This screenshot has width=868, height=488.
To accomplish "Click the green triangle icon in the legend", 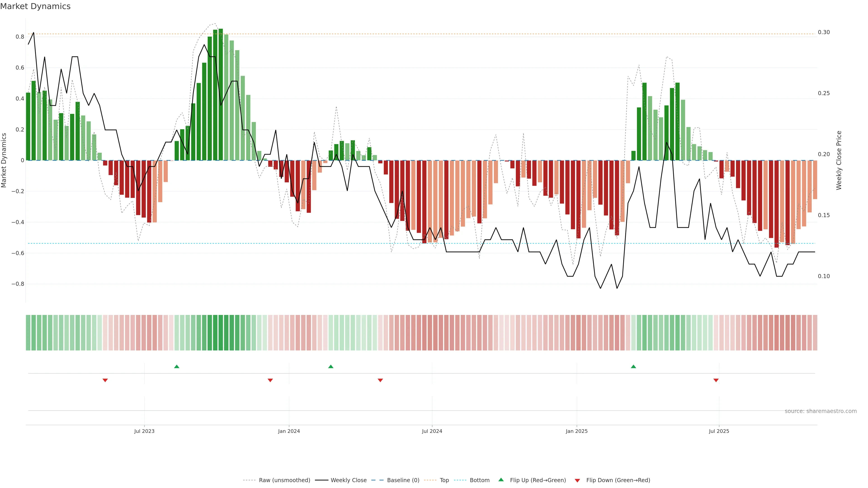I will coord(501,480).
